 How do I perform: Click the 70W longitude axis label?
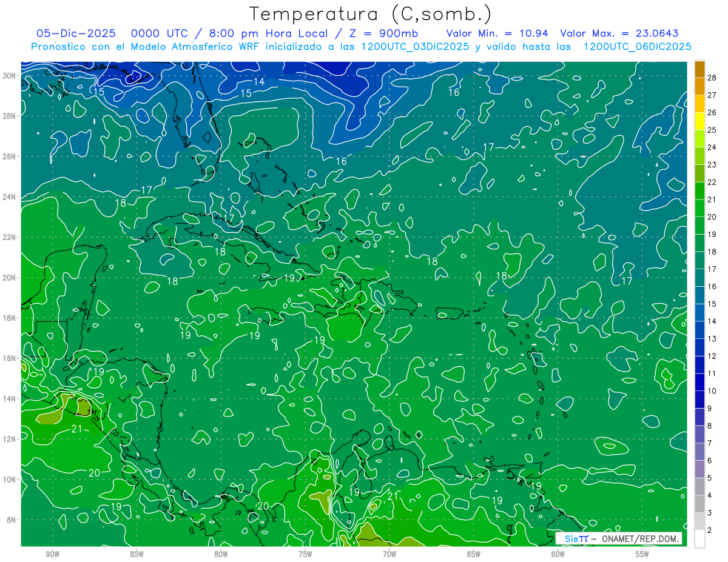coord(389,554)
